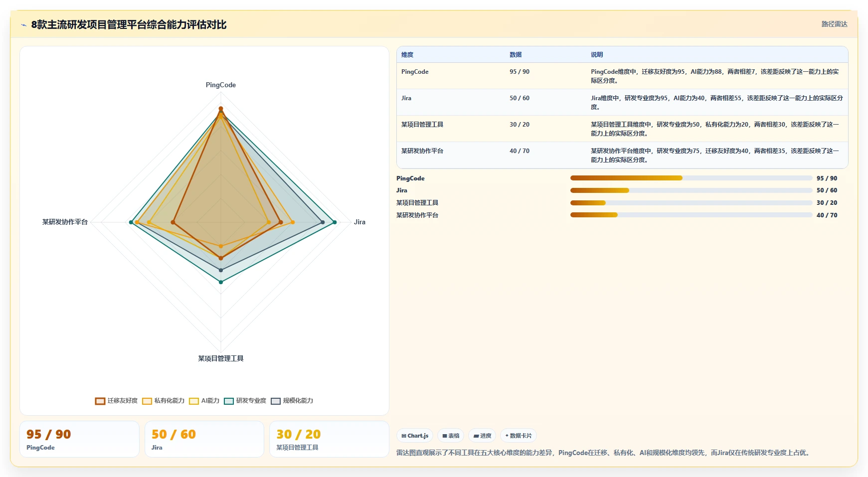868x477 pixels.
Task: Open the 30 / 20 某项目管理工具 data card
Action: click(x=329, y=439)
